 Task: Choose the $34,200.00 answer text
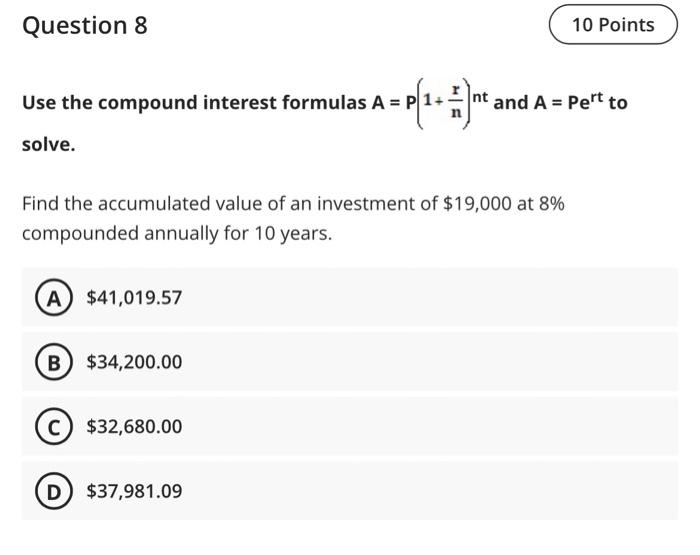(134, 362)
